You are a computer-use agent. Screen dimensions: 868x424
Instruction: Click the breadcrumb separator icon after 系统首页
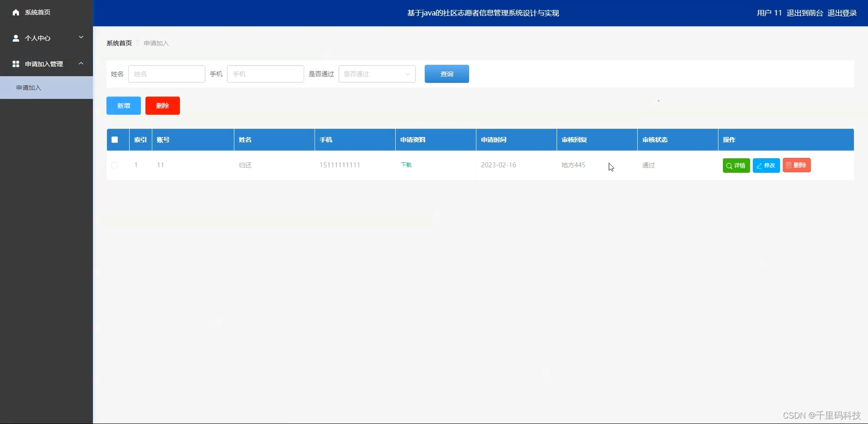[137, 43]
